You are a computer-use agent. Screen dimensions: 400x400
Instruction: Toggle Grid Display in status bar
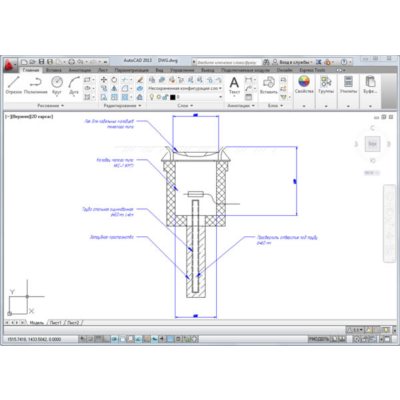tap(98, 339)
